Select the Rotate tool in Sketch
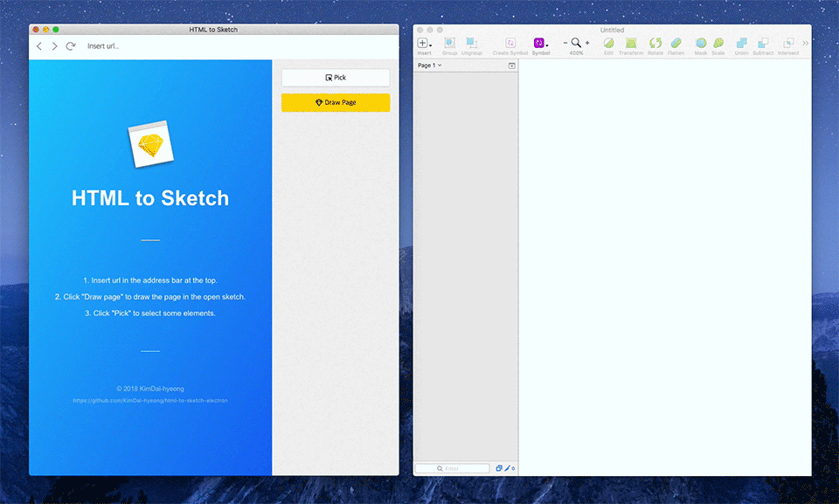Viewport: 839px width, 504px height. coord(655,45)
